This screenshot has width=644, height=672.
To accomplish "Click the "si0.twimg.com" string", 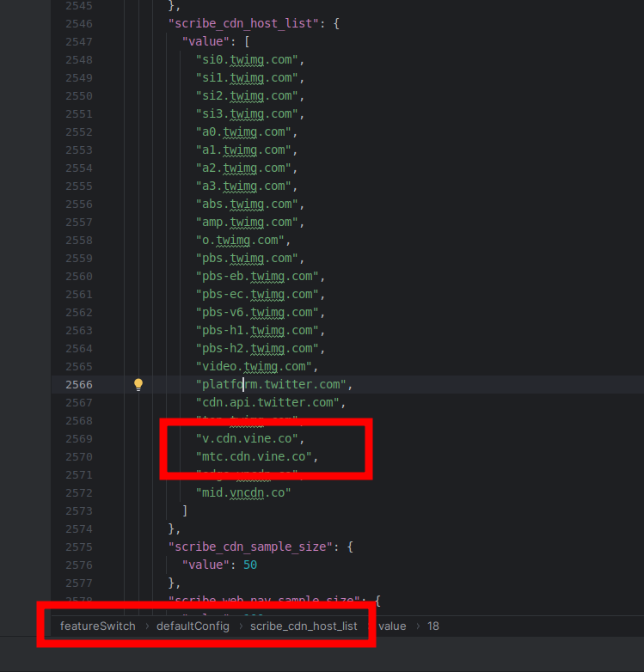I will [x=247, y=59].
